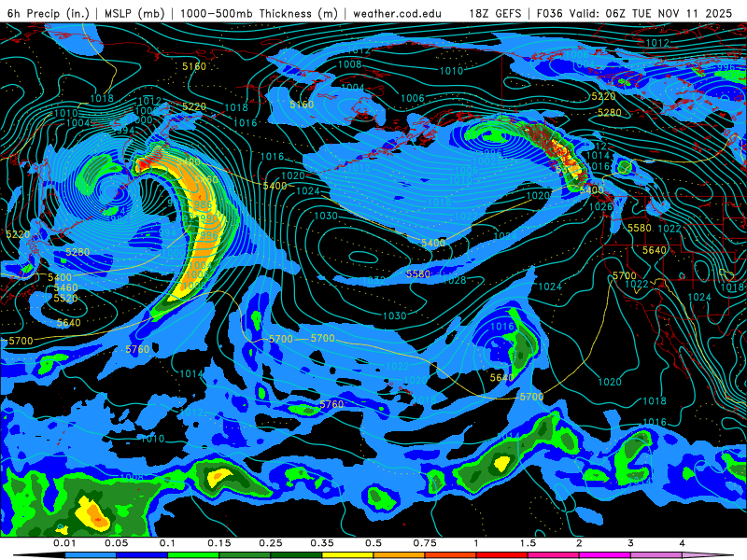747x560 pixels.
Task: Click the 0.5 legend value
Action: [373, 543]
